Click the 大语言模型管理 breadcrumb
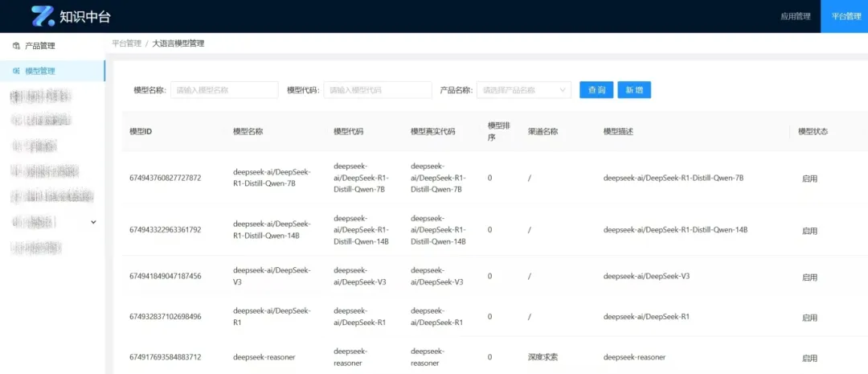Viewport: 868px width, 374px height. 178,43
